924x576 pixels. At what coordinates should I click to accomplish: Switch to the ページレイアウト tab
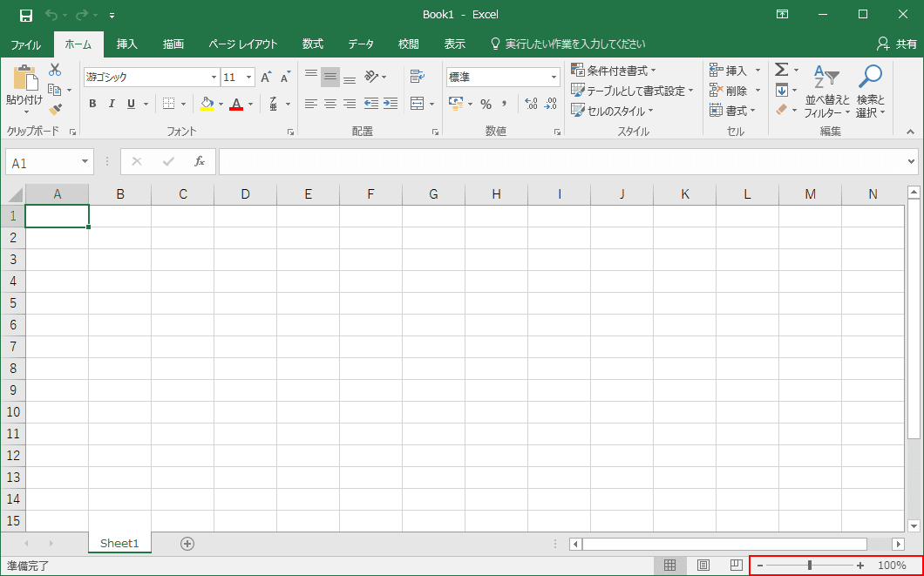pyautogui.click(x=243, y=44)
